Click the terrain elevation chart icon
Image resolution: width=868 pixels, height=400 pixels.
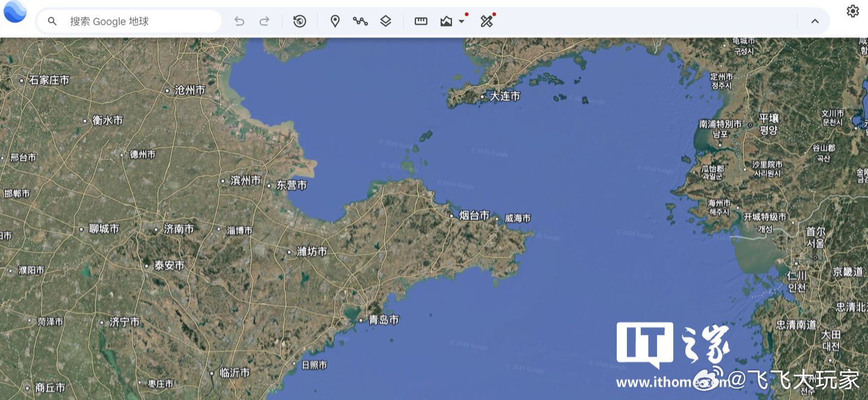click(x=446, y=21)
